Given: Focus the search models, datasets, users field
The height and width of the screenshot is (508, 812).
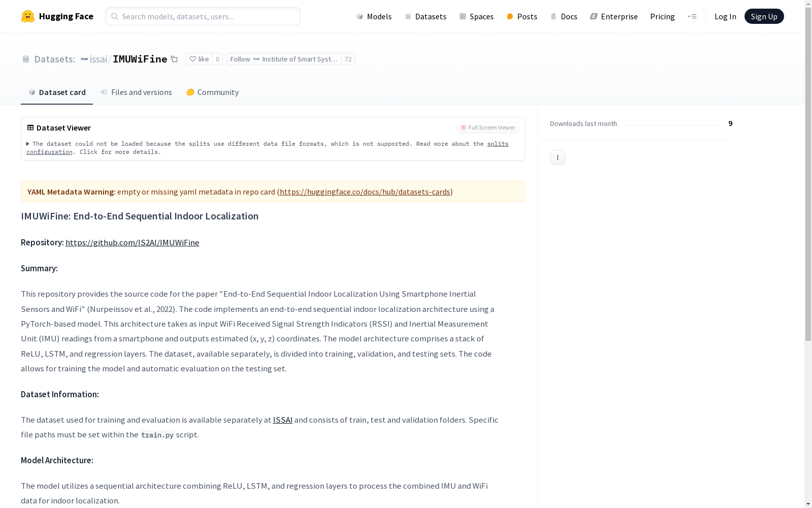Looking at the screenshot, I should pyautogui.click(x=203, y=16).
